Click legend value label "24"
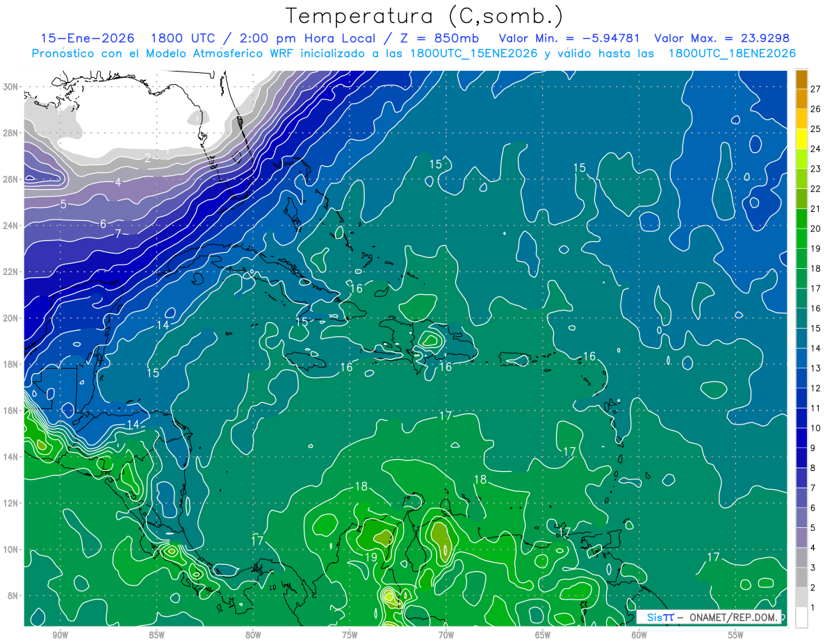 (816, 149)
